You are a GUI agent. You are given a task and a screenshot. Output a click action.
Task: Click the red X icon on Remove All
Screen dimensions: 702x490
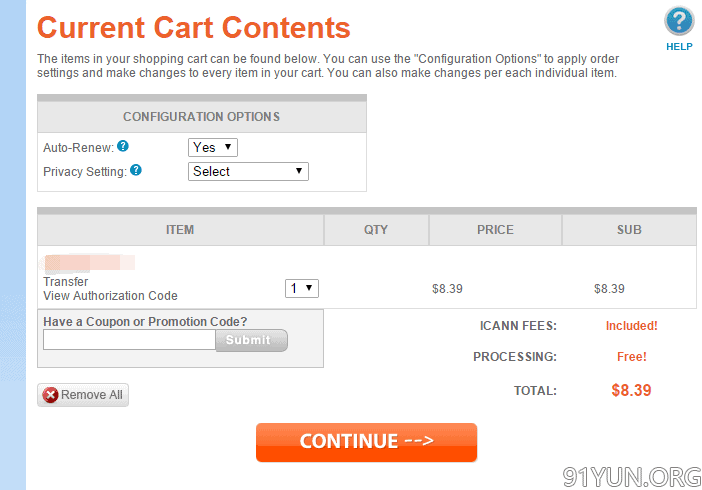pyautogui.click(x=50, y=395)
